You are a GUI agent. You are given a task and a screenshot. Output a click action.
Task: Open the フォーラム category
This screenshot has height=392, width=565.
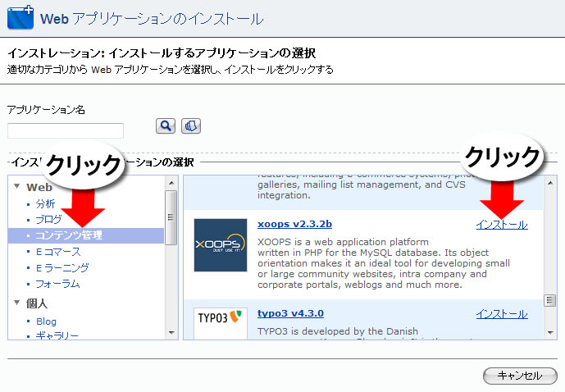pos(57,284)
